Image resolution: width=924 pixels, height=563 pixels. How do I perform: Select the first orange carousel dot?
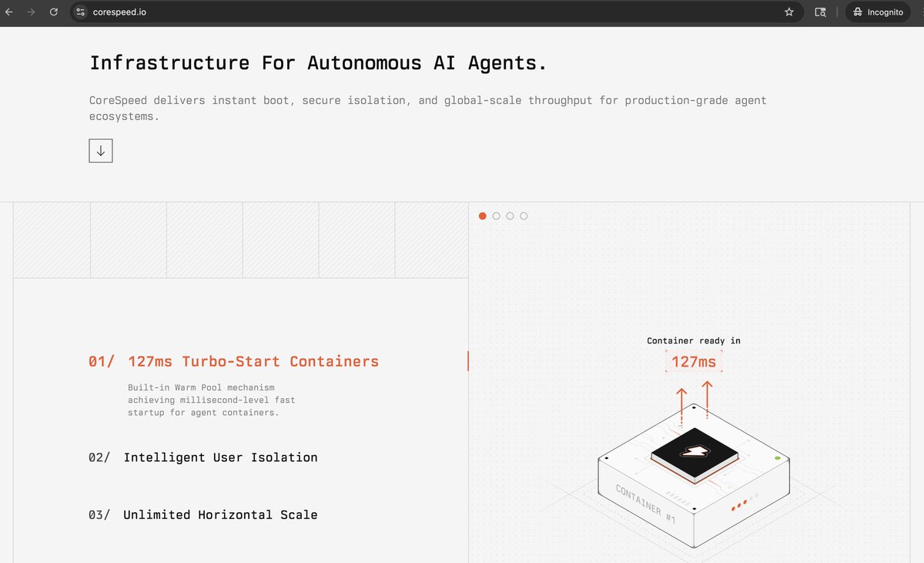click(483, 216)
